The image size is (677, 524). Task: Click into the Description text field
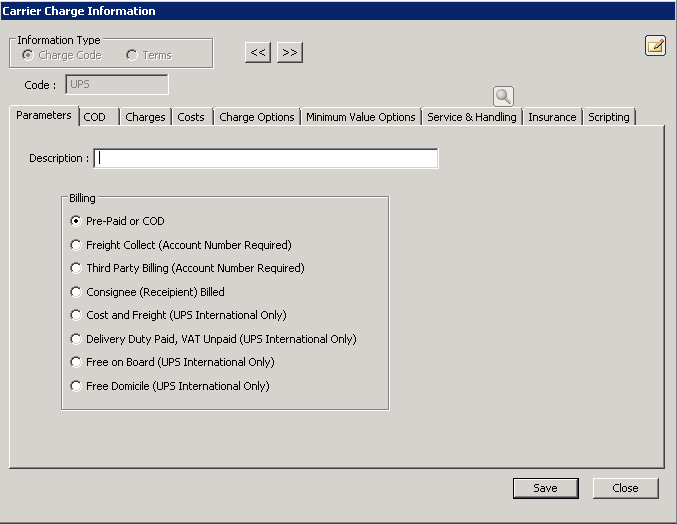[x=266, y=158]
